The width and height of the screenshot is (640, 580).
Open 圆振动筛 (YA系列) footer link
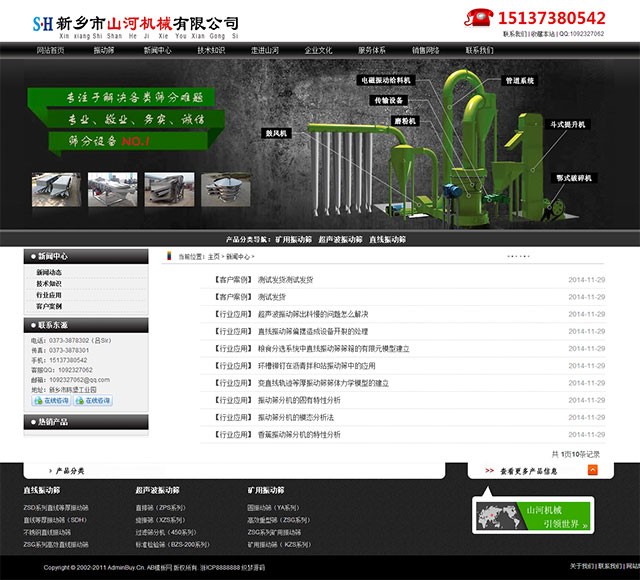(x=273, y=508)
